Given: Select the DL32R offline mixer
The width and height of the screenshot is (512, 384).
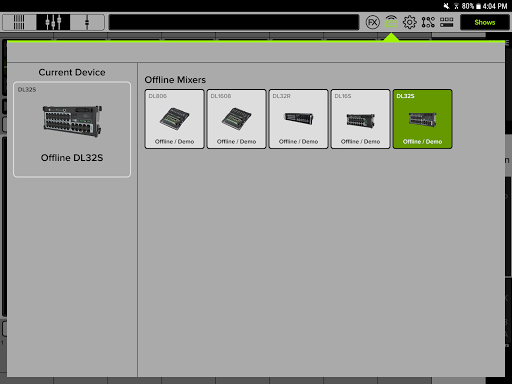Looking at the screenshot, I should tap(298, 119).
